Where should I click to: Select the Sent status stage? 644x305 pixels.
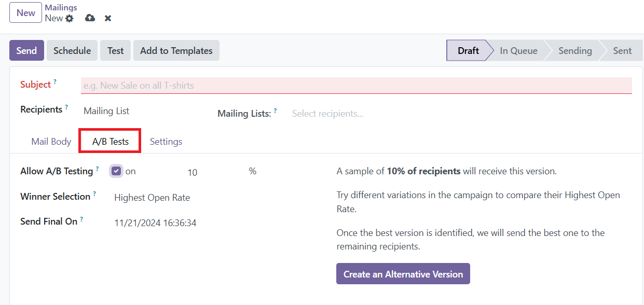point(622,50)
